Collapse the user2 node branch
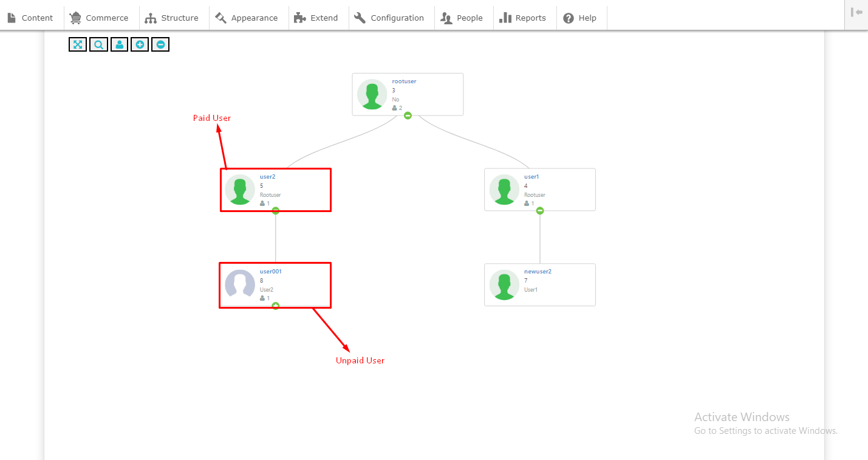This screenshot has height=460, width=868. [x=276, y=211]
